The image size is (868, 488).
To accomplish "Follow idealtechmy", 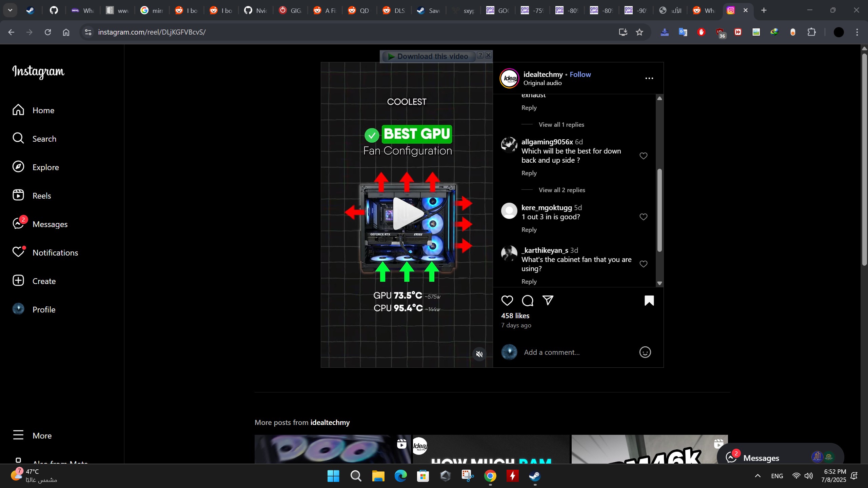I will [580, 74].
